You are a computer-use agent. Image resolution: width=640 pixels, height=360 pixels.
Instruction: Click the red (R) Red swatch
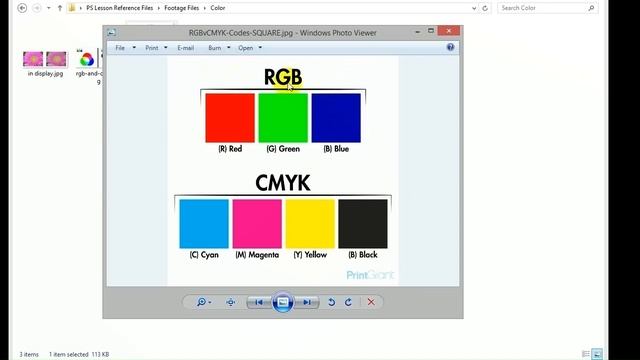[230, 118]
